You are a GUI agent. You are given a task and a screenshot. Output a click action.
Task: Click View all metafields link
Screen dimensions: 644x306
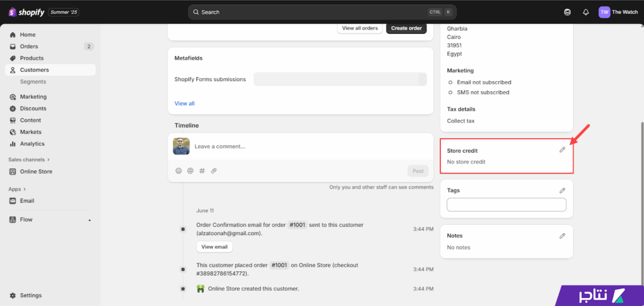(x=184, y=104)
